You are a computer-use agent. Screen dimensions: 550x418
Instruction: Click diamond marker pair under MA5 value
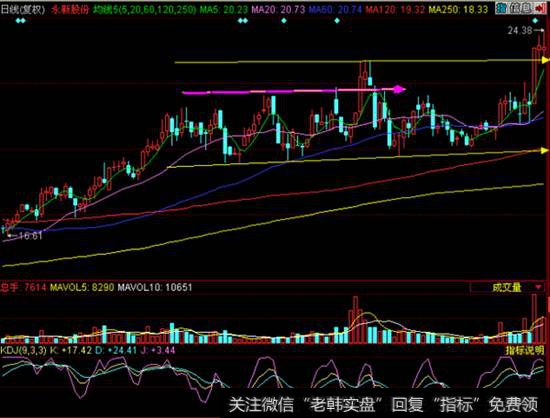[243, 21]
